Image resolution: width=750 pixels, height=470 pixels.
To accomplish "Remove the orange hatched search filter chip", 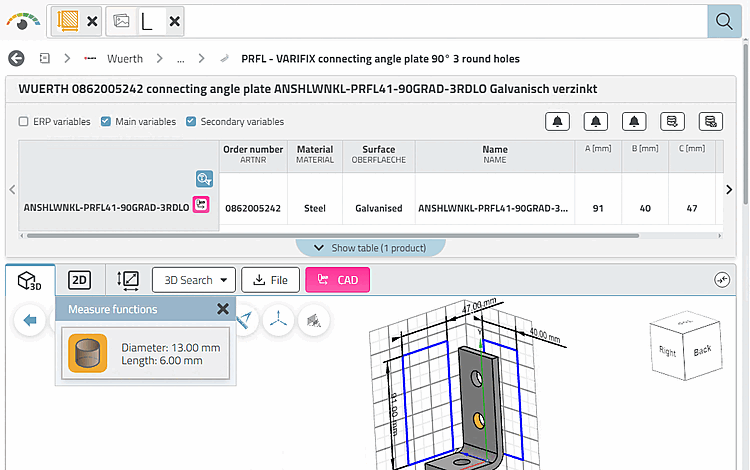I will [92, 22].
